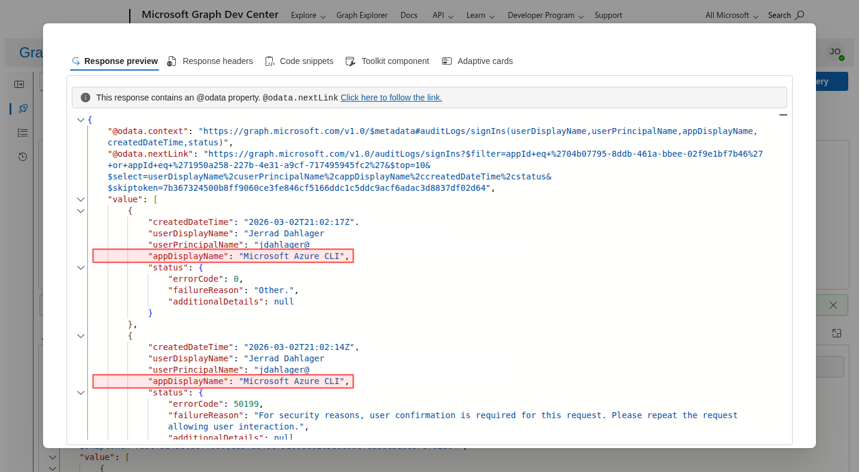Click the minus collapse-all control above the JSON
Viewport: 868px width, 472px height.
(x=783, y=114)
